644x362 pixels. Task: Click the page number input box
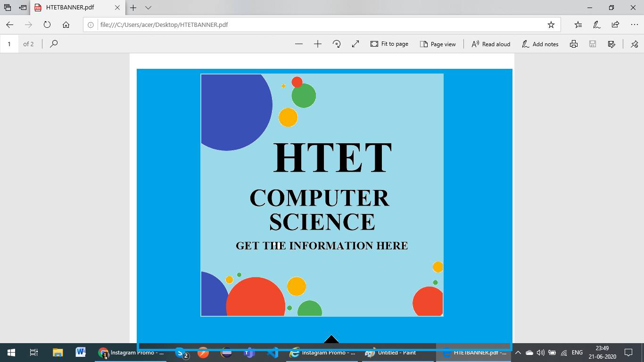(x=9, y=44)
